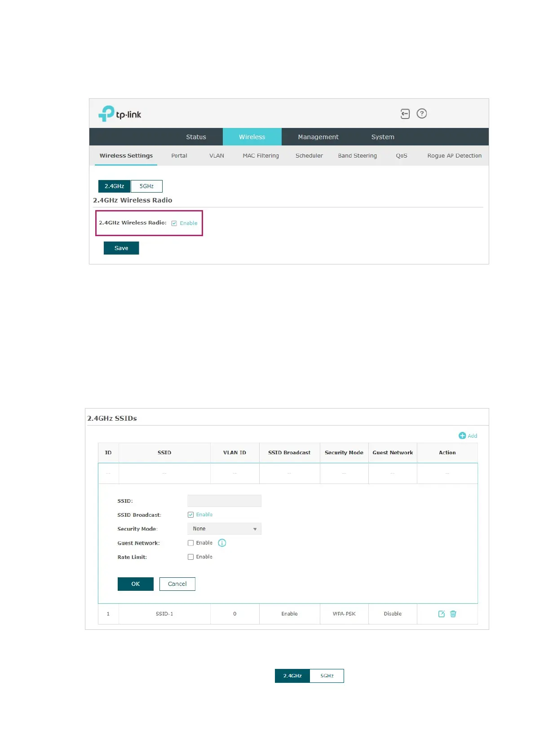Select the Wireless main tab
This screenshot has height=756, width=535.
(252, 137)
